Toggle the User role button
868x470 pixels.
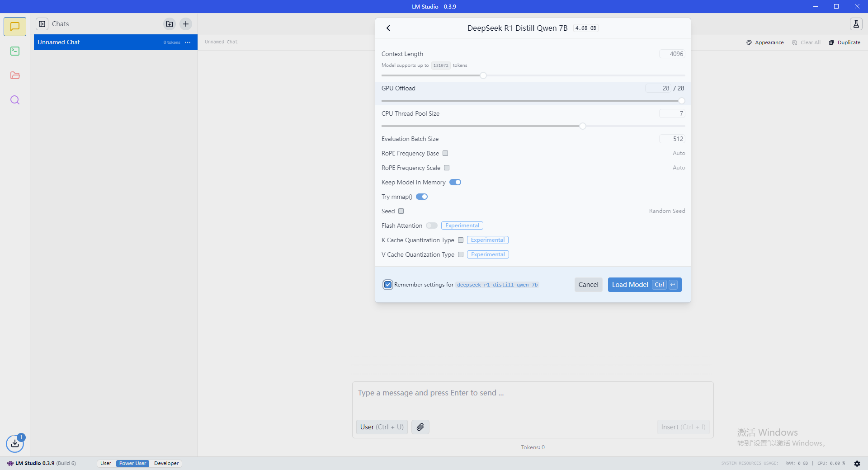pyautogui.click(x=382, y=427)
